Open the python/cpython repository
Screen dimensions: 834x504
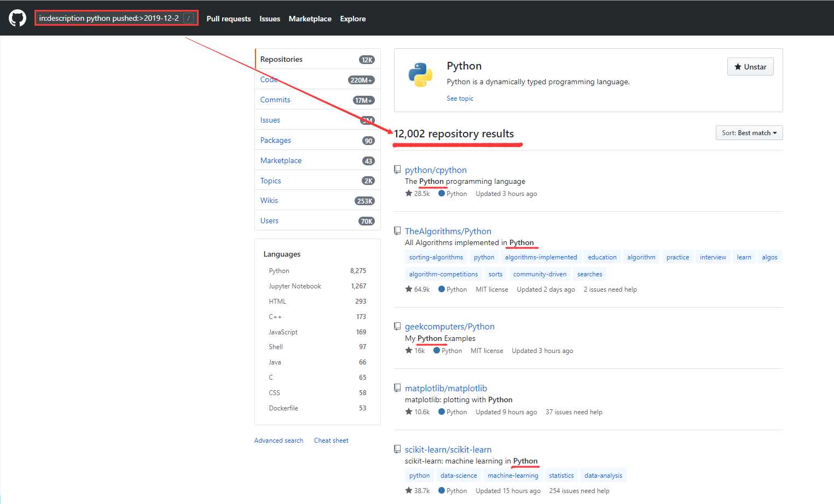click(436, 170)
